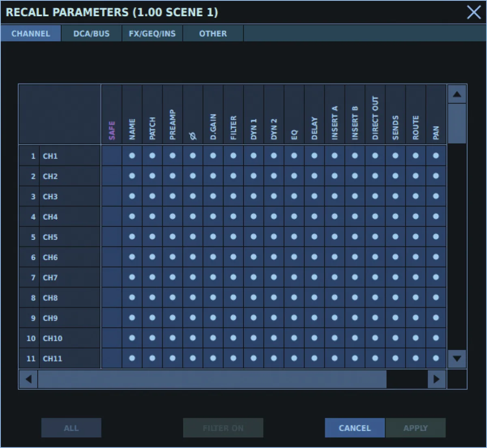Screen dimensions: 487x448
Task: Click the ALL button
Action: (71, 428)
